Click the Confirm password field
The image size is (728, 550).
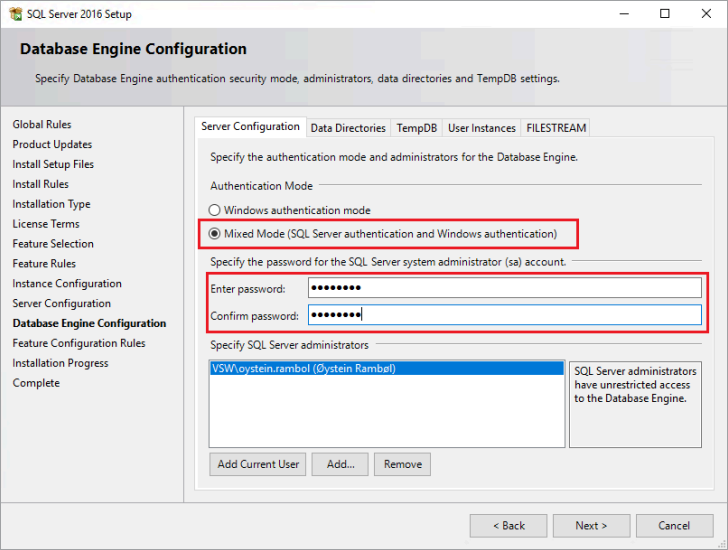[504, 315]
